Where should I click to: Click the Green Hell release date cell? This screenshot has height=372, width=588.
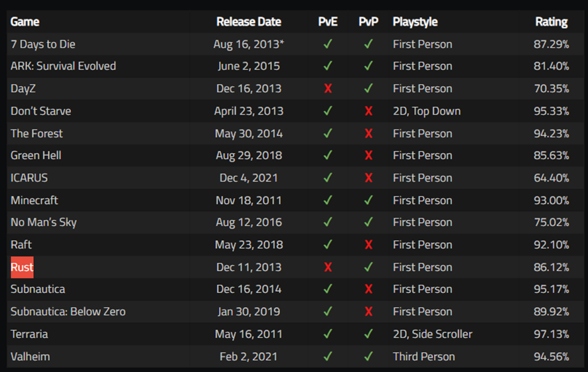pyautogui.click(x=249, y=155)
